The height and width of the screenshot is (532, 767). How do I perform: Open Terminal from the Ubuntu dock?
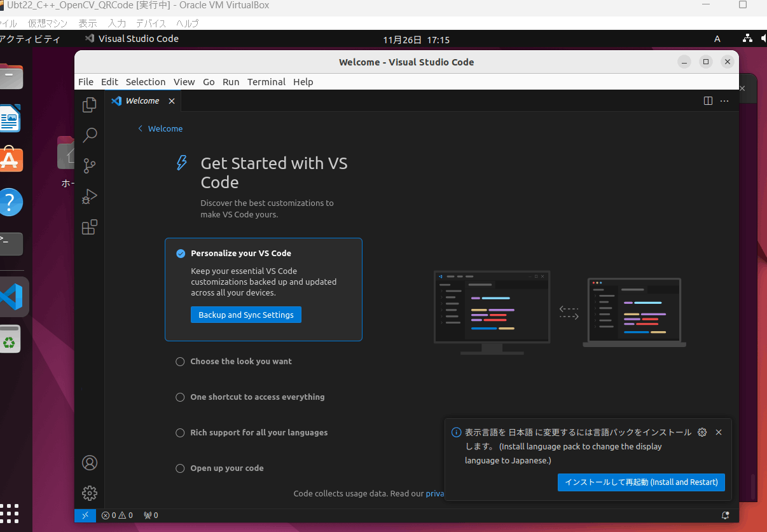[10, 244]
